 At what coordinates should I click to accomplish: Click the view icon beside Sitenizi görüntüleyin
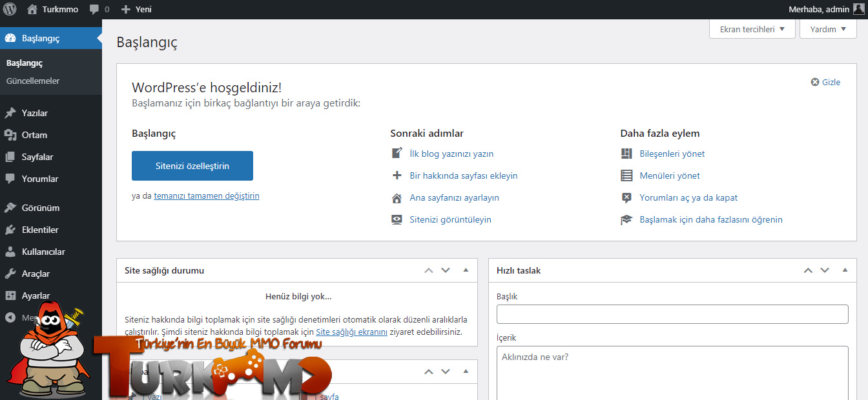[x=397, y=219]
